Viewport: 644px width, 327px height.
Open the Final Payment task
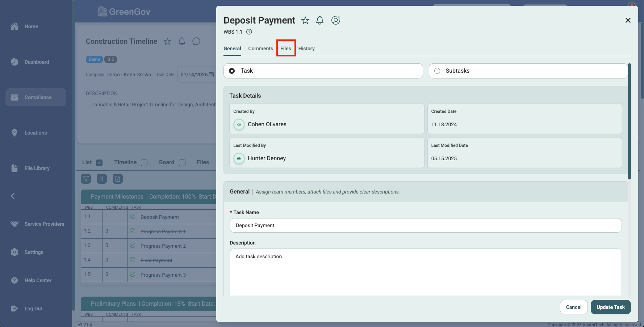tap(156, 260)
